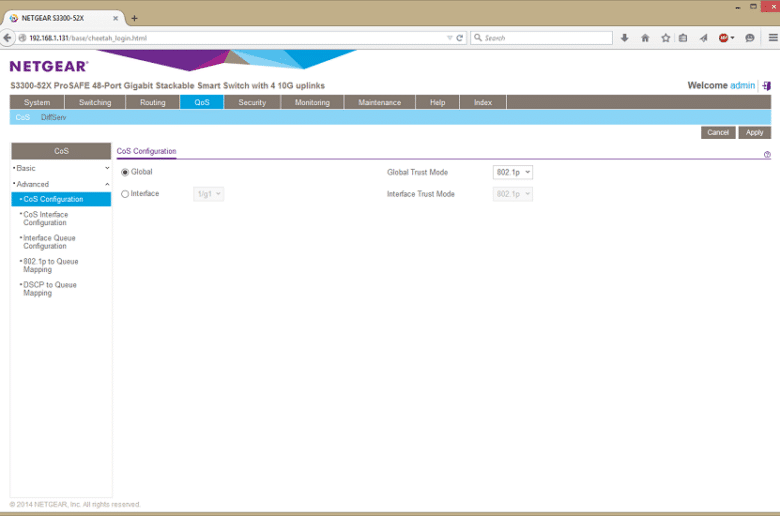Viewport: 780px width, 516px height.
Task: Click the paper-plane share icon
Action: (x=703, y=38)
